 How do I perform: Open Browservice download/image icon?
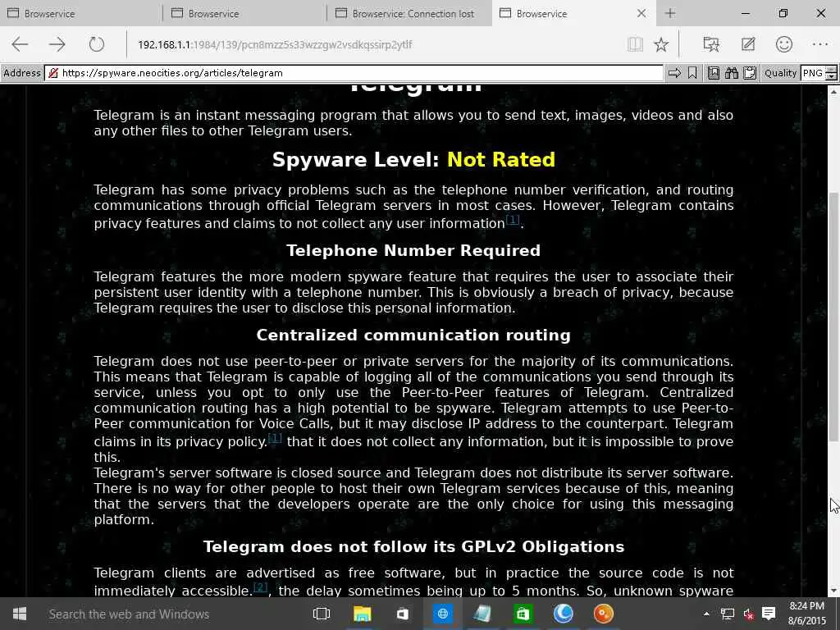[713, 73]
